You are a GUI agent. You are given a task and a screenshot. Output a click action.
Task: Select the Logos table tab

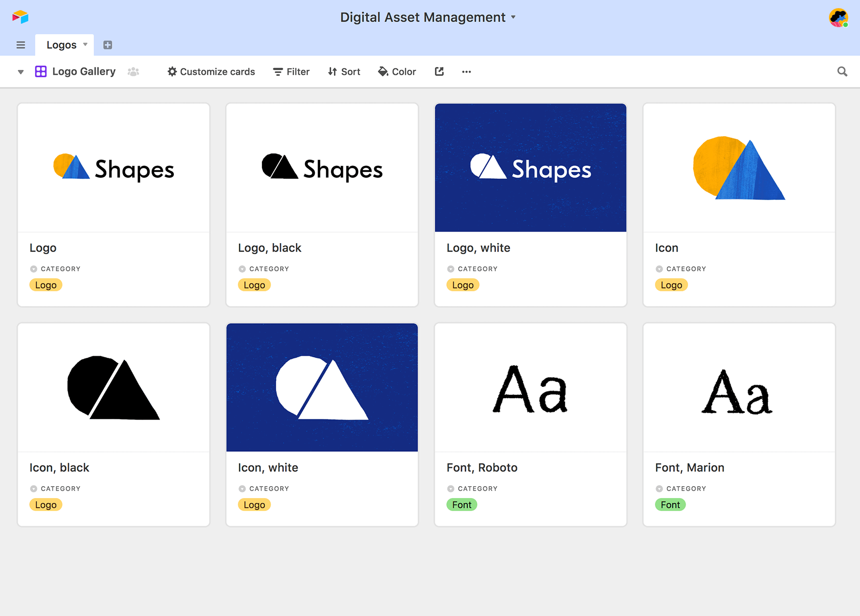tap(61, 45)
